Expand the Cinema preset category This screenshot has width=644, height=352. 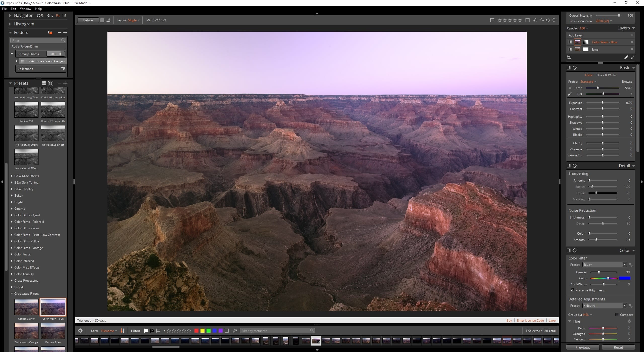pyautogui.click(x=12, y=208)
